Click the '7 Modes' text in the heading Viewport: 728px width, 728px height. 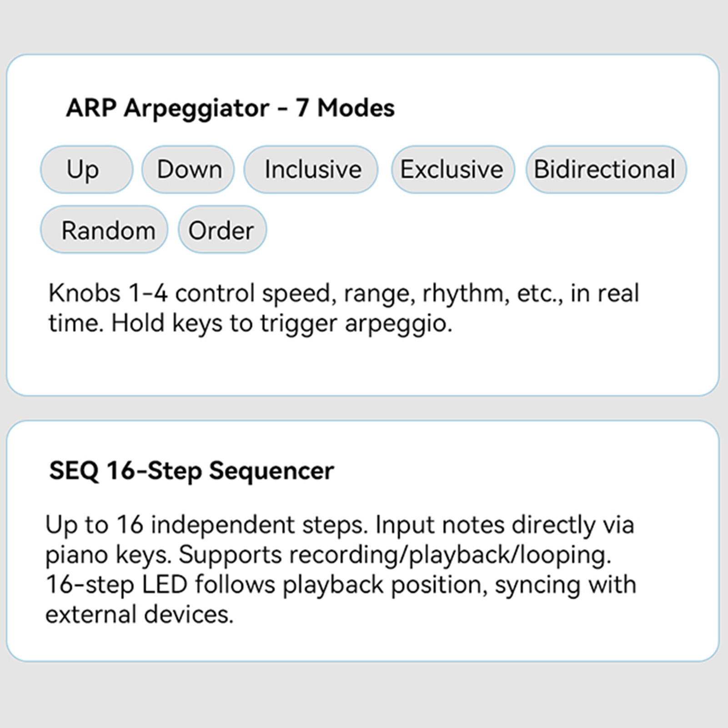pyautogui.click(x=345, y=108)
